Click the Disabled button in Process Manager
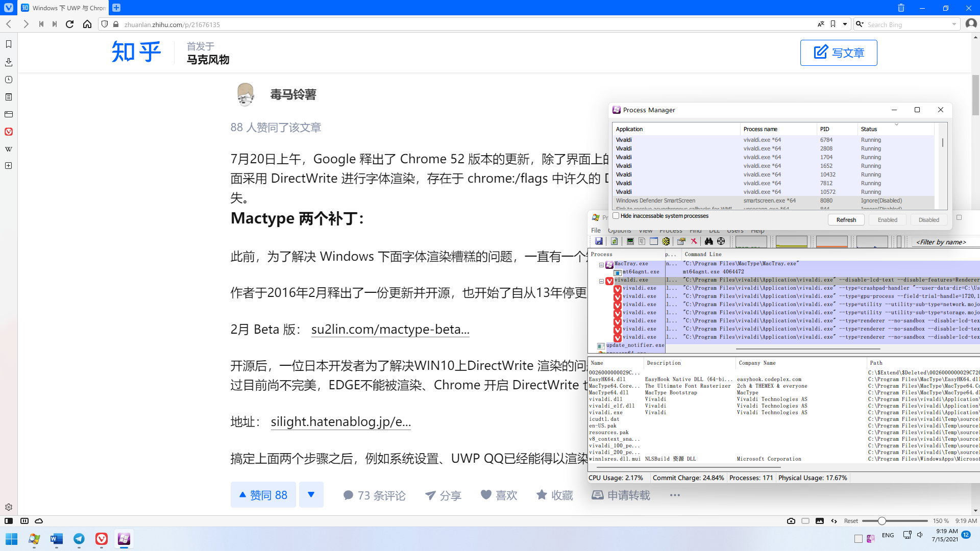The width and height of the screenshot is (980, 551). click(928, 219)
